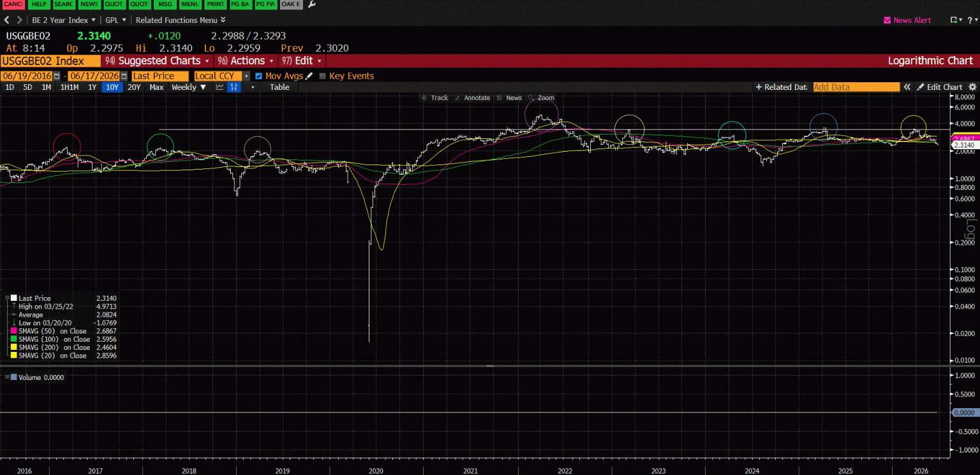The width and height of the screenshot is (980, 475).
Task: Open the Edit menu in red bar
Action: point(302,61)
